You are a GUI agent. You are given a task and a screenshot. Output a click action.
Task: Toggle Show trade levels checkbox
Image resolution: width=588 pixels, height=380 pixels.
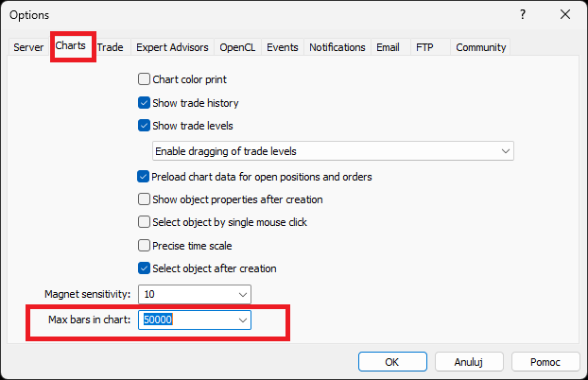(x=145, y=126)
